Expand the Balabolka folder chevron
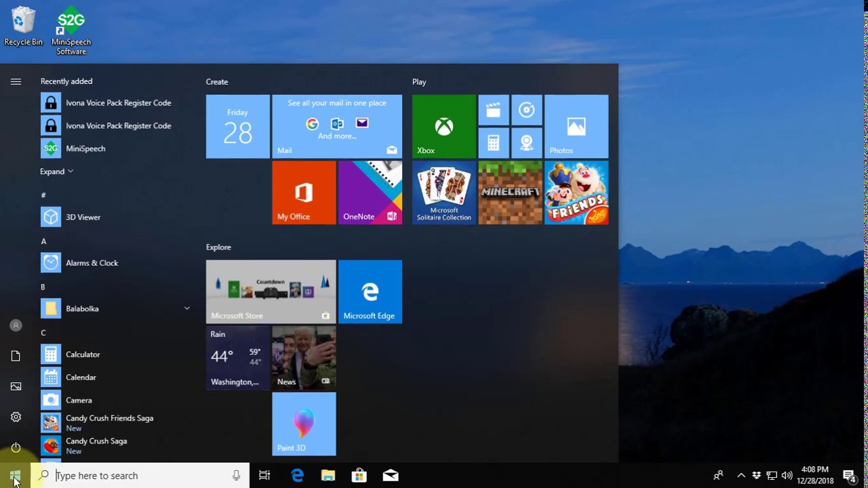Viewport: 868px width, 488px height. pyautogui.click(x=187, y=308)
